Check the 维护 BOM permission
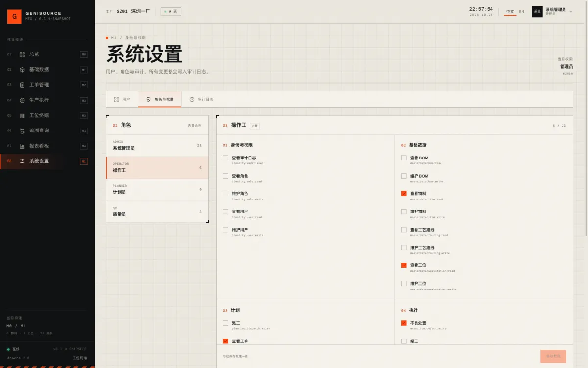Viewport: 588px width, 368px height. click(404, 176)
